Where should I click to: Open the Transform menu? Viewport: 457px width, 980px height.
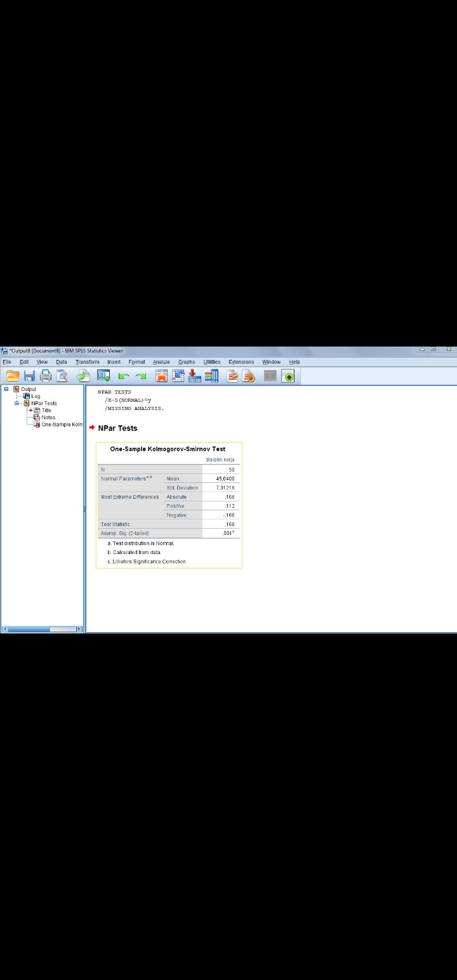click(x=87, y=362)
